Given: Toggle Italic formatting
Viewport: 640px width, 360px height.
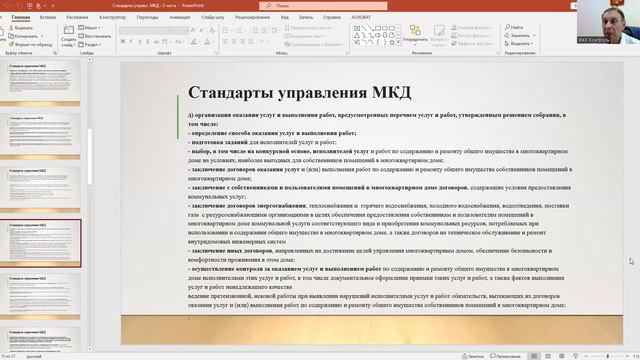Looking at the screenshot, I should 131,42.
